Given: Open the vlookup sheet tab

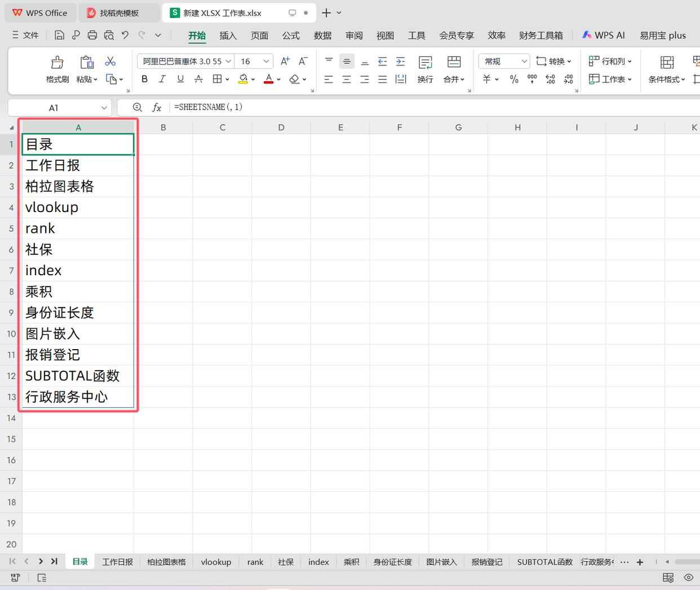Looking at the screenshot, I should 216,562.
